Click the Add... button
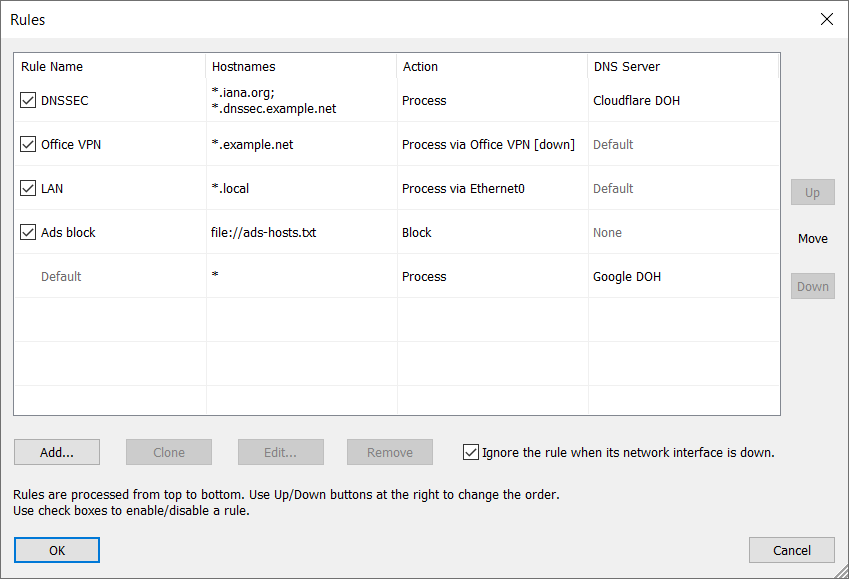 coord(57,452)
